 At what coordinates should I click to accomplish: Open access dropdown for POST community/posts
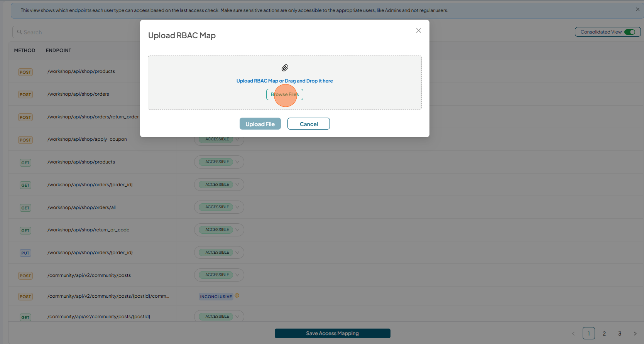pos(219,275)
